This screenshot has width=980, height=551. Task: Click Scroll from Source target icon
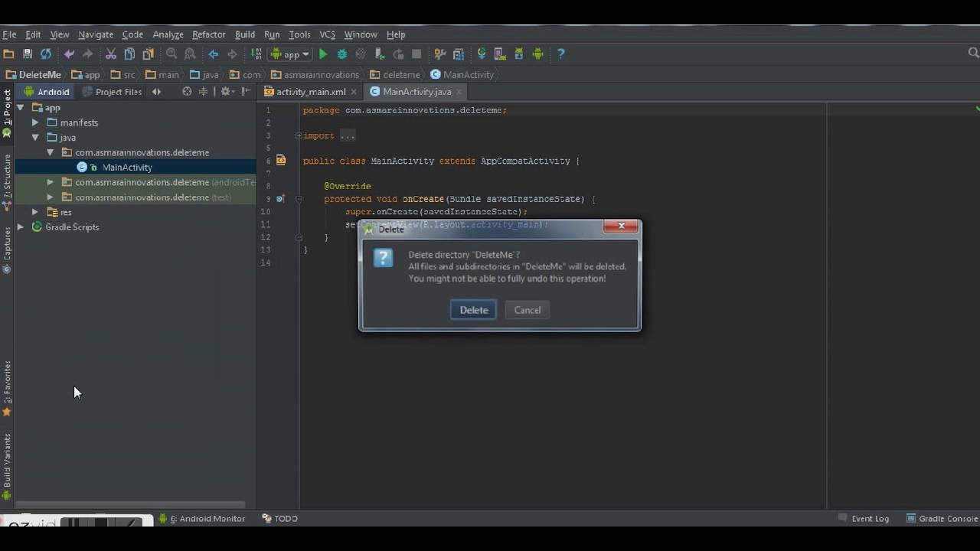187,92
